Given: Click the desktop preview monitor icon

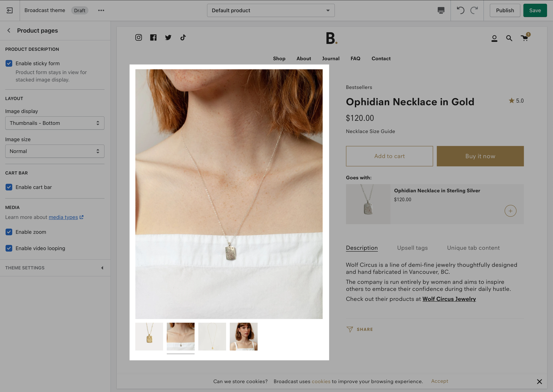Looking at the screenshot, I should click(x=441, y=10).
